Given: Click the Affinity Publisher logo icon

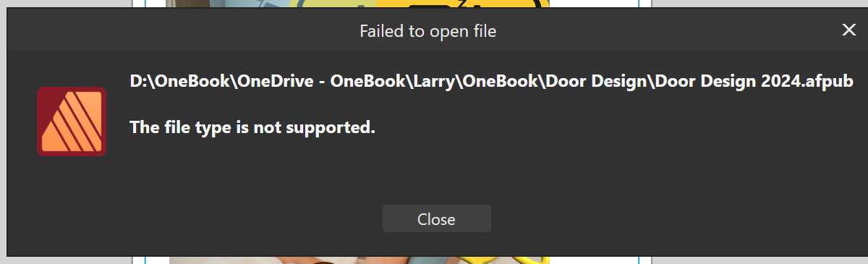Looking at the screenshot, I should (72, 122).
